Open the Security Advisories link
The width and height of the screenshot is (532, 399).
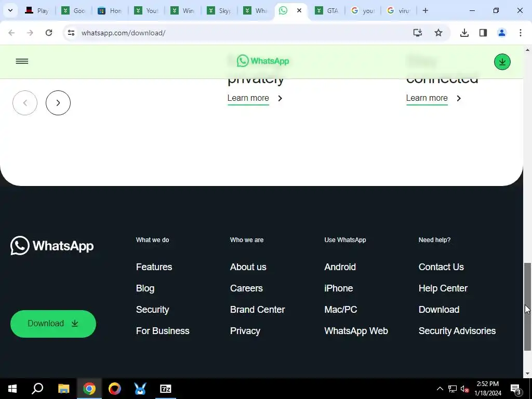pyautogui.click(x=457, y=331)
